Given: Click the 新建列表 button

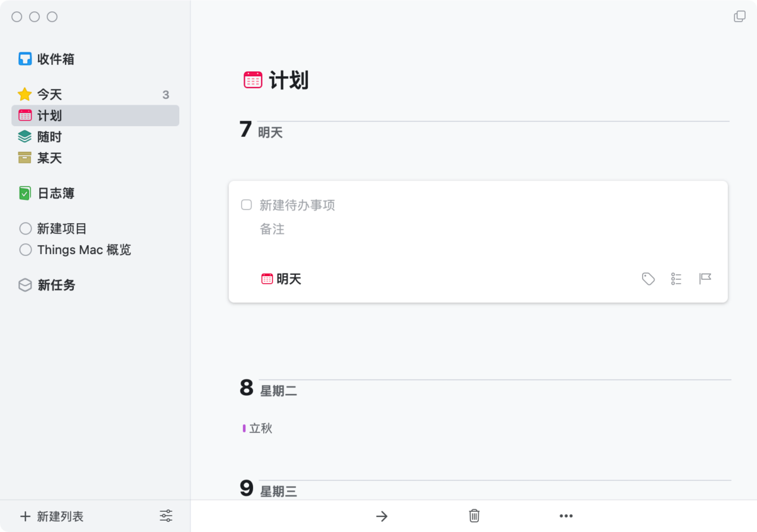Looking at the screenshot, I should (x=52, y=516).
